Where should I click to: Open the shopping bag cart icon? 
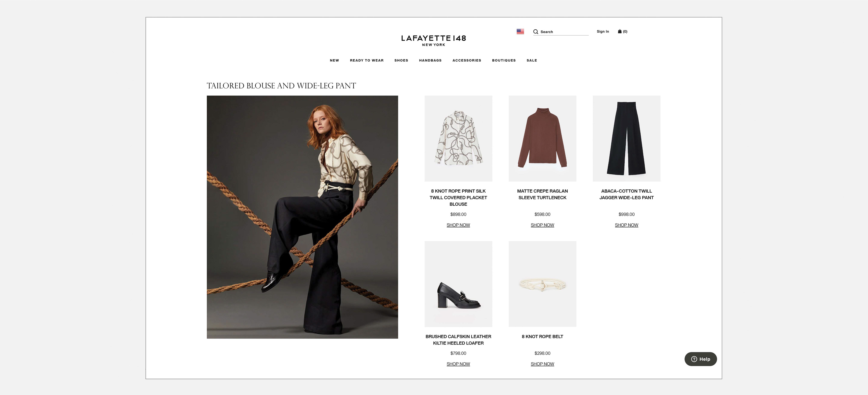coord(620,31)
